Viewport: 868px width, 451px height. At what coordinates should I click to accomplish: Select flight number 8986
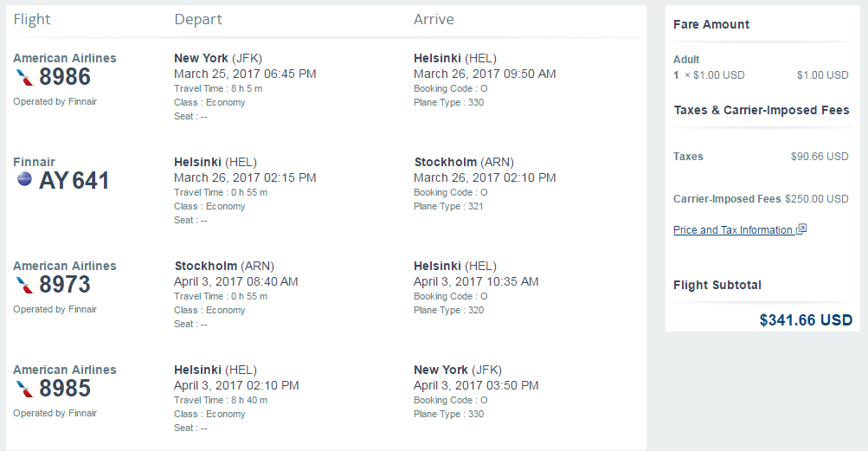65,77
